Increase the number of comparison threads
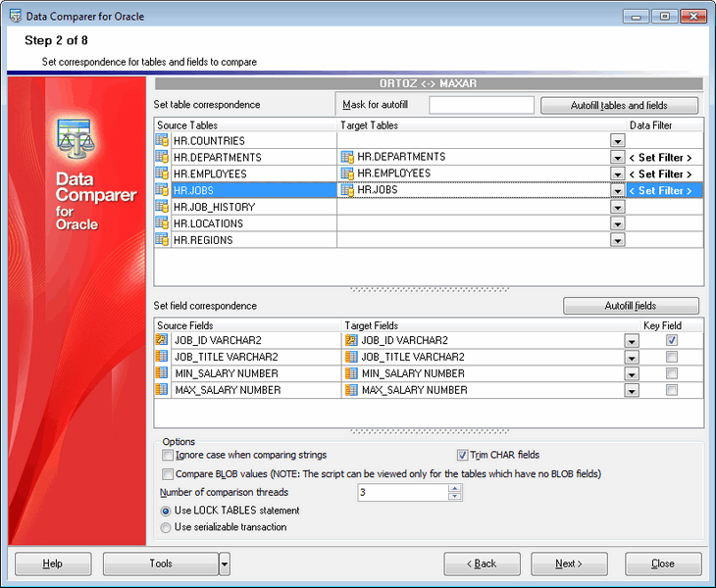 [x=455, y=489]
